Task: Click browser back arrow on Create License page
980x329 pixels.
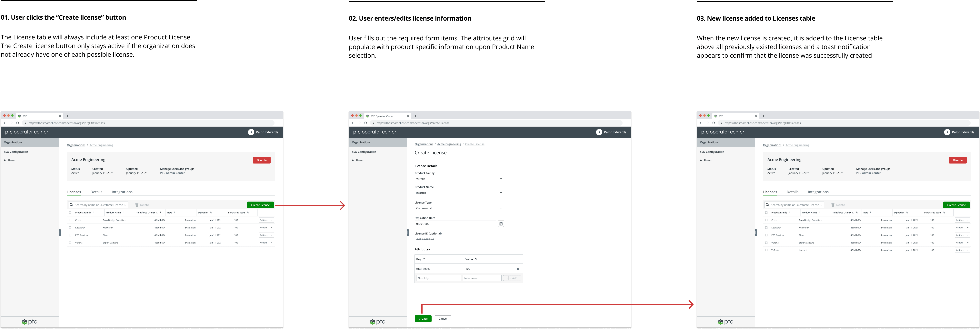Action: [353, 123]
